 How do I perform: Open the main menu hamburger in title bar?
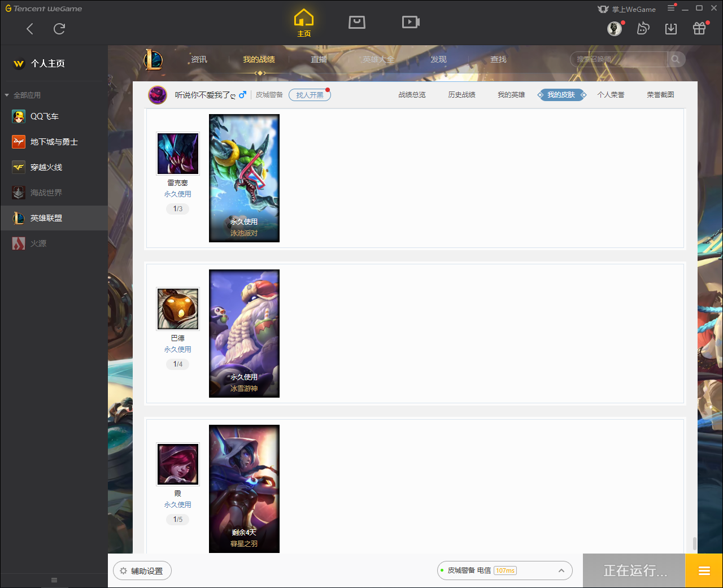point(671,8)
